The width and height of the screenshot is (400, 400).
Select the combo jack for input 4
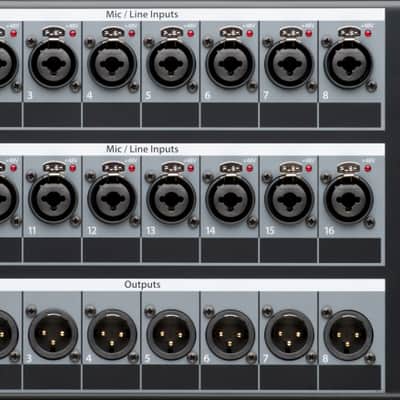point(112,64)
